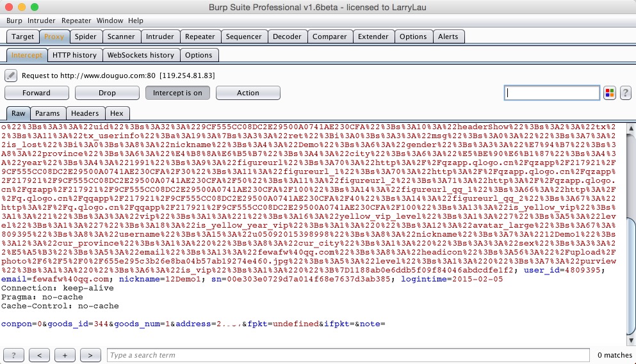
Task: Switch to the Alerts tab
Action: click(448, 36)
